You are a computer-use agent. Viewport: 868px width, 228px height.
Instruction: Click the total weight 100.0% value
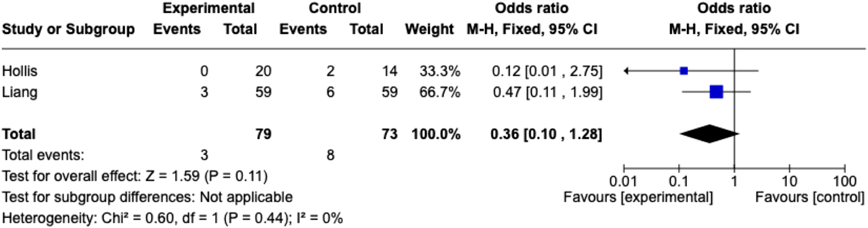(435, 134)
